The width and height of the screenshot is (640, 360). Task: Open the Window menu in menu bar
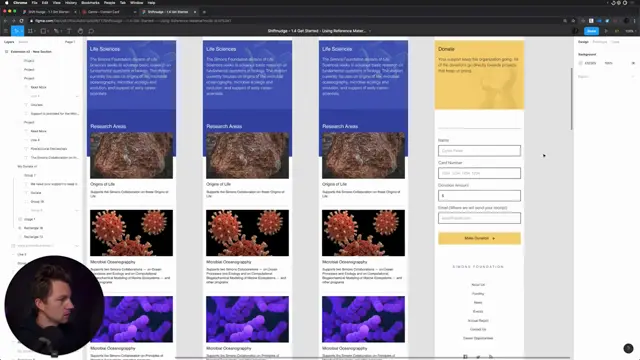pyautogui.click(x=136, y=3)
